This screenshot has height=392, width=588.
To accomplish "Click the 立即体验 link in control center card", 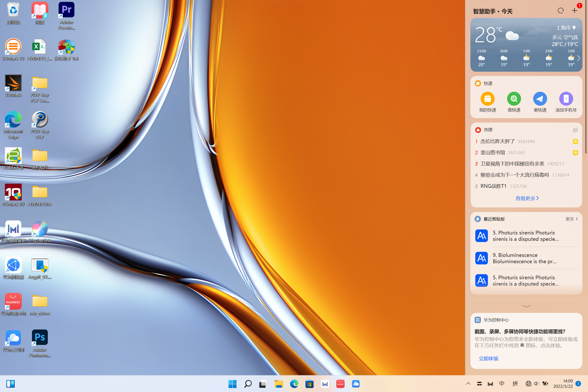I will [488, 358].
